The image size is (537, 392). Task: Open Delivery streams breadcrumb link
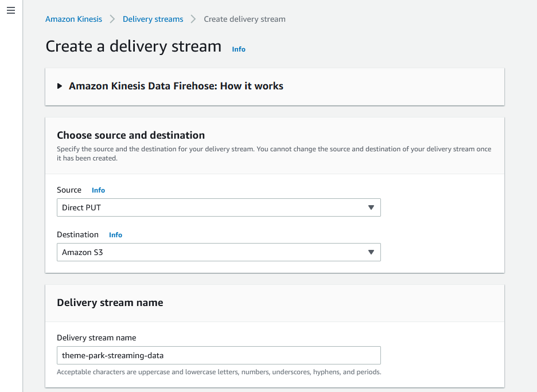point(153,19)
